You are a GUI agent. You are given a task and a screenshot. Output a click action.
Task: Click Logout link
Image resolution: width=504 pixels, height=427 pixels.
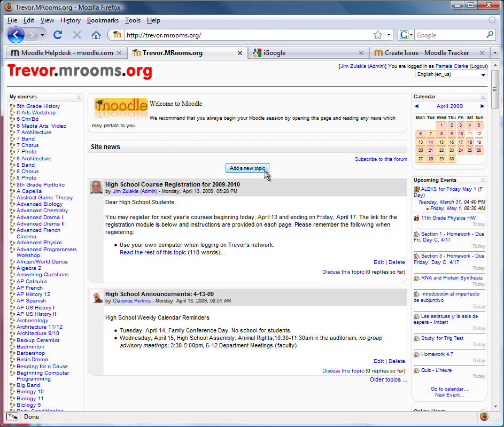(x=478, y=66)
